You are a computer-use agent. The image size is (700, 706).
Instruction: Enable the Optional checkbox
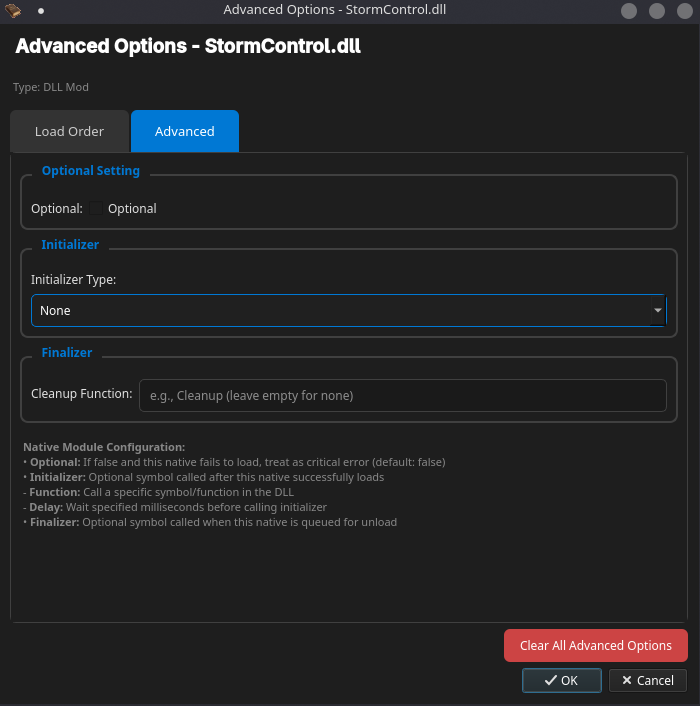click(97, 209)
